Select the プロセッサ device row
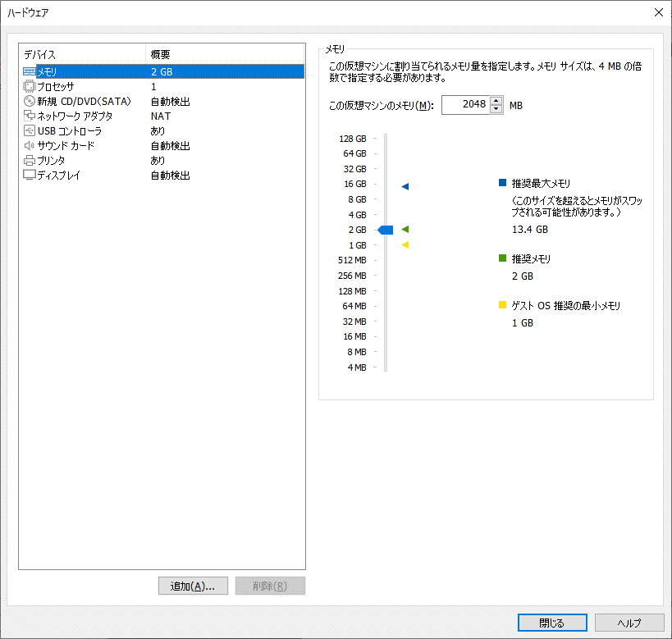 (161, 87)
